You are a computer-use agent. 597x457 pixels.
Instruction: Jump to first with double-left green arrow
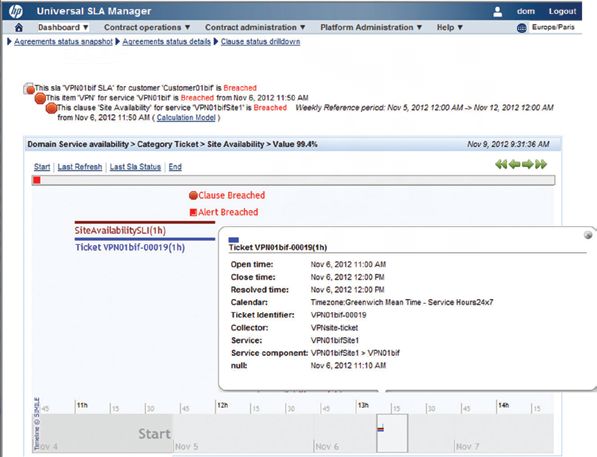coord(501,165)
